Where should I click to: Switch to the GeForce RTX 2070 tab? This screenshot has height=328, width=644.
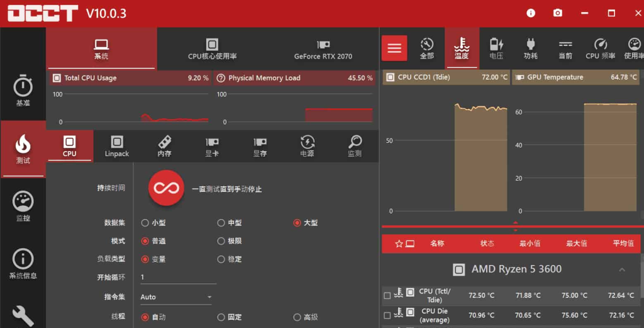323,48
